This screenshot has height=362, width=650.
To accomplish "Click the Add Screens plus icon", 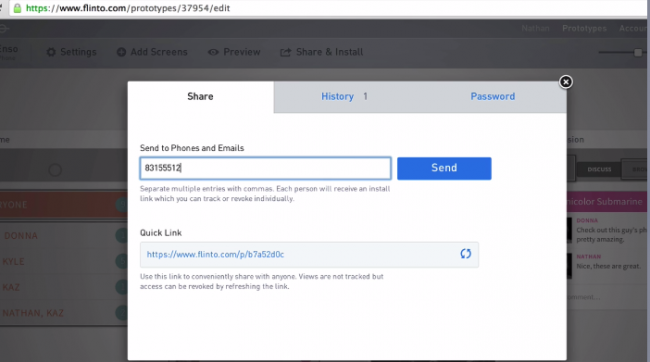I will tap(121, 52).
